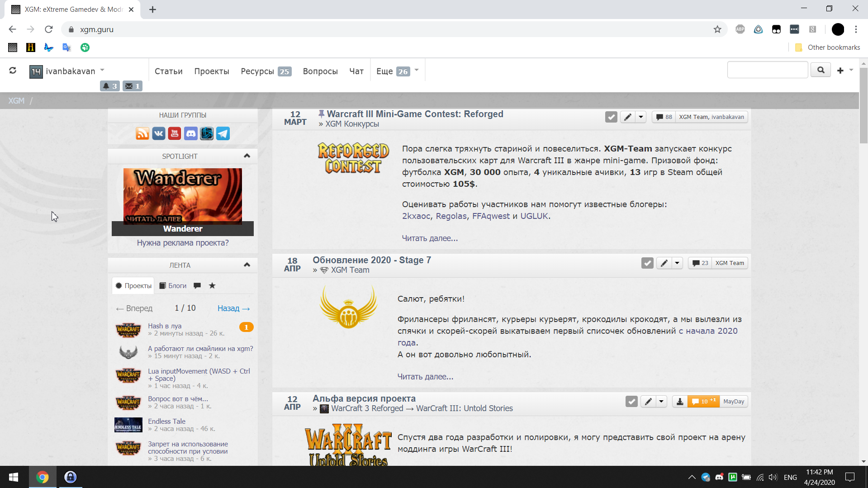Open the Windows Start menu
Image resolution: width=868 pixels, height=488 pixels.
point(14,477)
